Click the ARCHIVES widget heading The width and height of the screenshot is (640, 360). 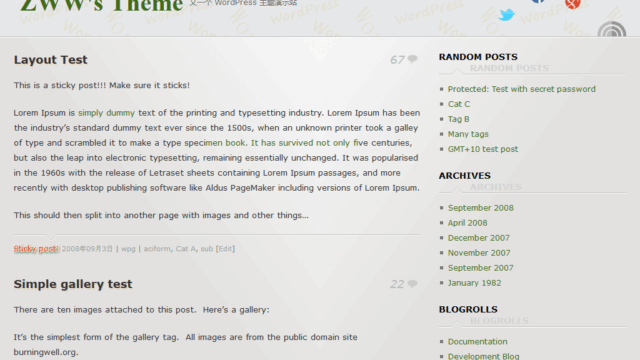point(464,176)
